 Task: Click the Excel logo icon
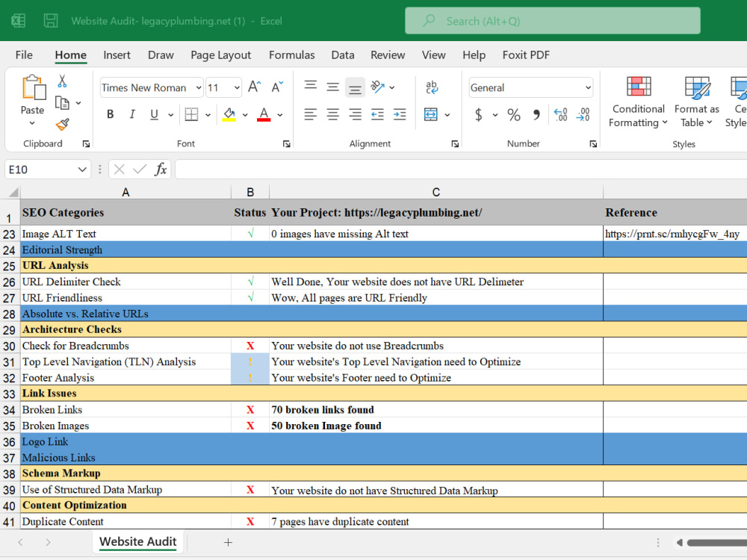(x=19, y=21)
